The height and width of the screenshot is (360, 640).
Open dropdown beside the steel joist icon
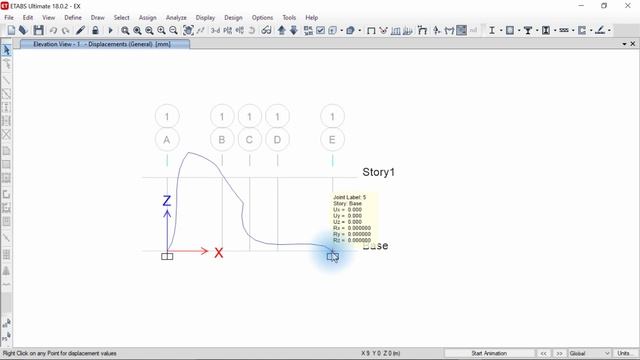click(573, 31)
